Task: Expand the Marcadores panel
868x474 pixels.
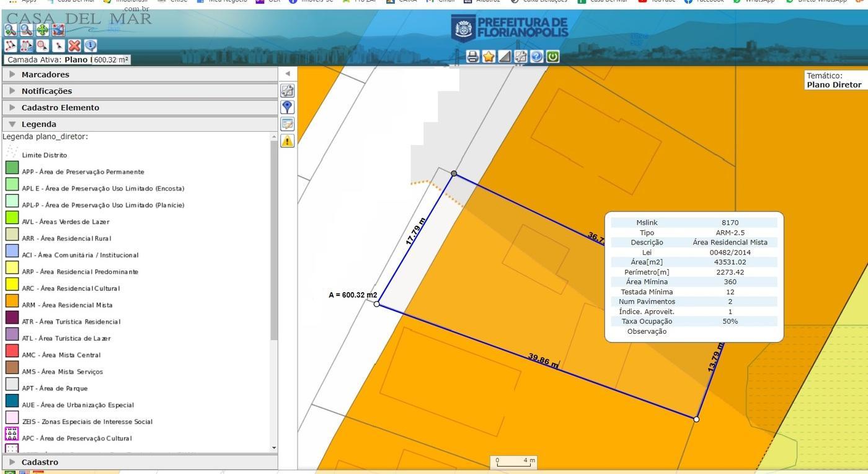Action: (139, 74)
